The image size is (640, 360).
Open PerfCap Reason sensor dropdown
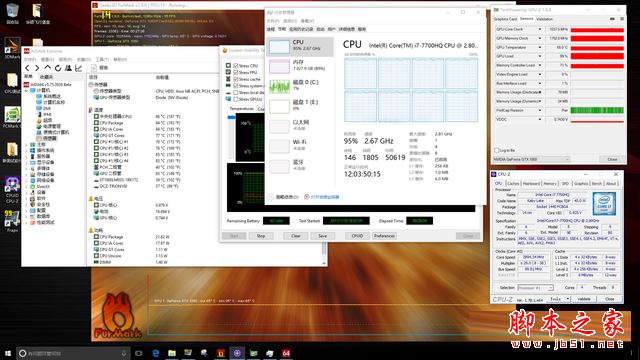click(x=540, y=110)
